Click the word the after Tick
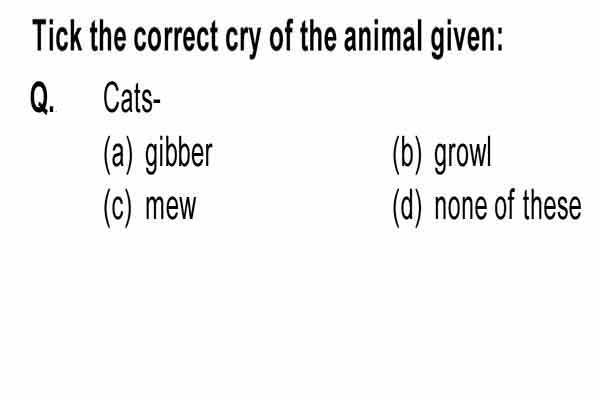 click(108, 36)
